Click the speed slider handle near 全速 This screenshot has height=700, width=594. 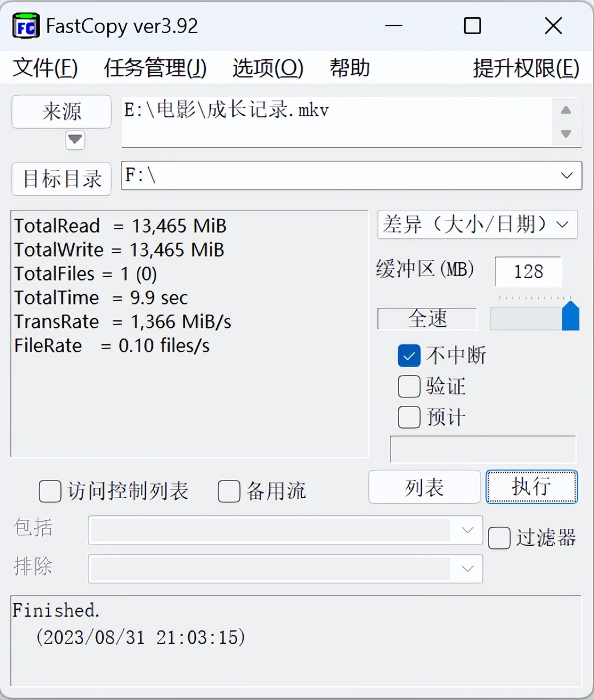tap(570, 316)
